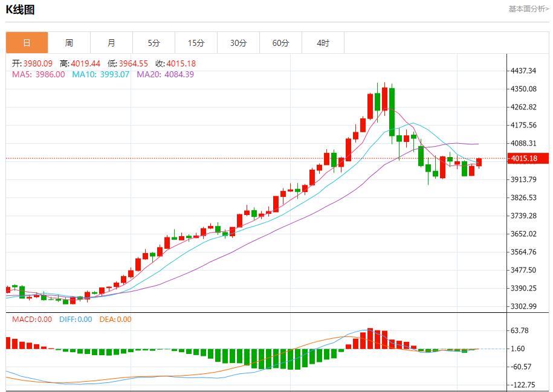553x392 pixels.
Task: Switch to the 4时 four-hour chart
Action: [322, 42]
